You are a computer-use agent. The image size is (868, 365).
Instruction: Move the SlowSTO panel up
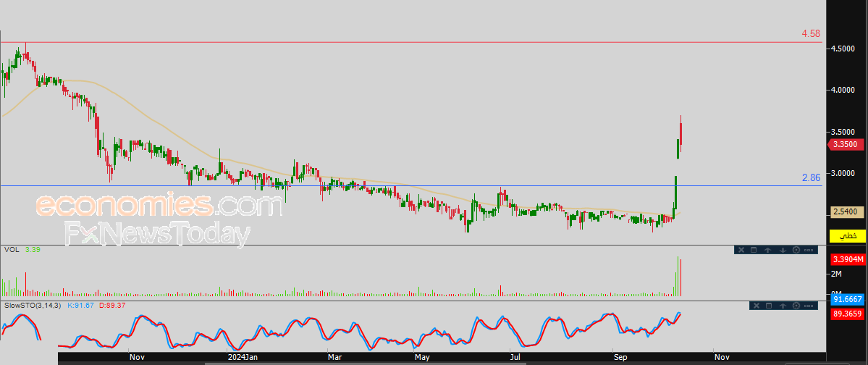pos(782,306)
